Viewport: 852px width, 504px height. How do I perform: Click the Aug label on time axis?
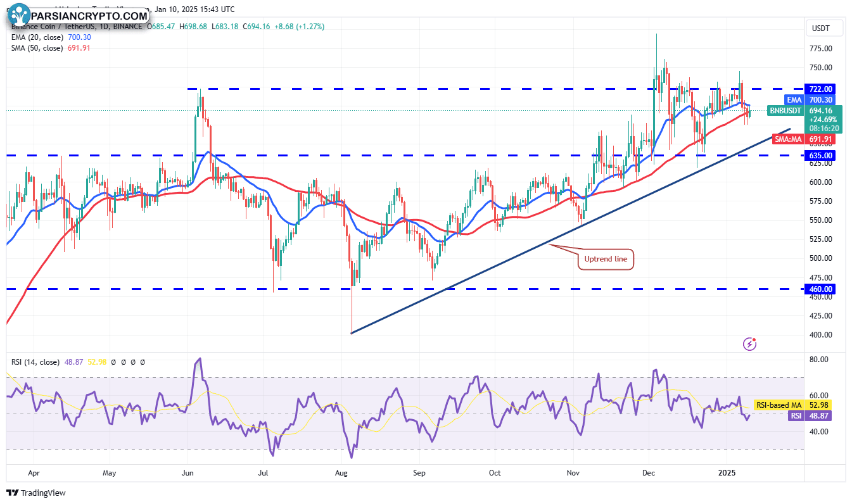(341, 472)
